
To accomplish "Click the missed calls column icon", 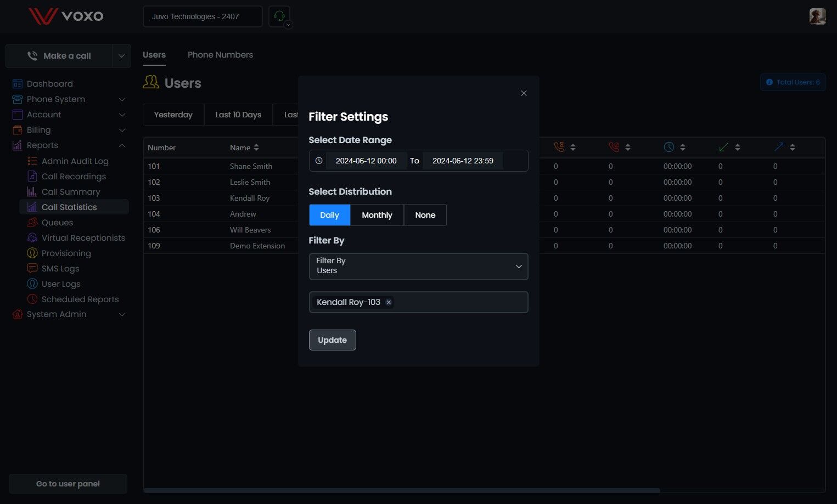I will pos(559,147).
